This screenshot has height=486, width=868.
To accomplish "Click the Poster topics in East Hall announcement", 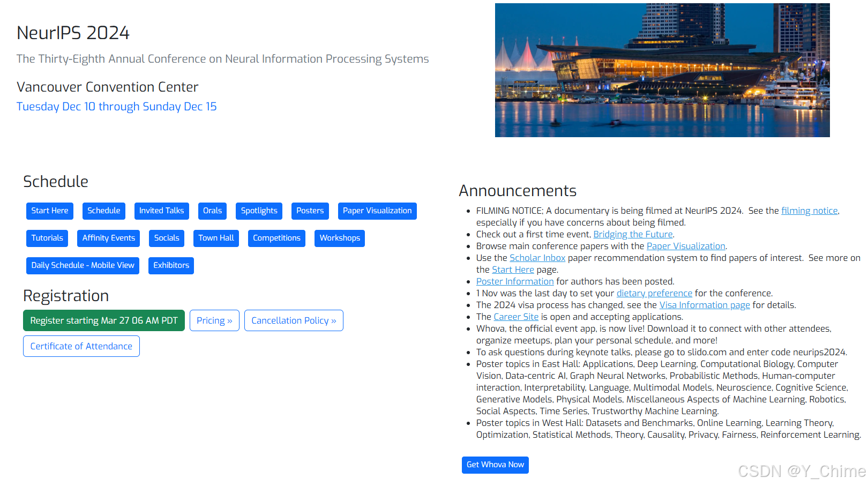I will pyautogui.click(x=662, y=387).
